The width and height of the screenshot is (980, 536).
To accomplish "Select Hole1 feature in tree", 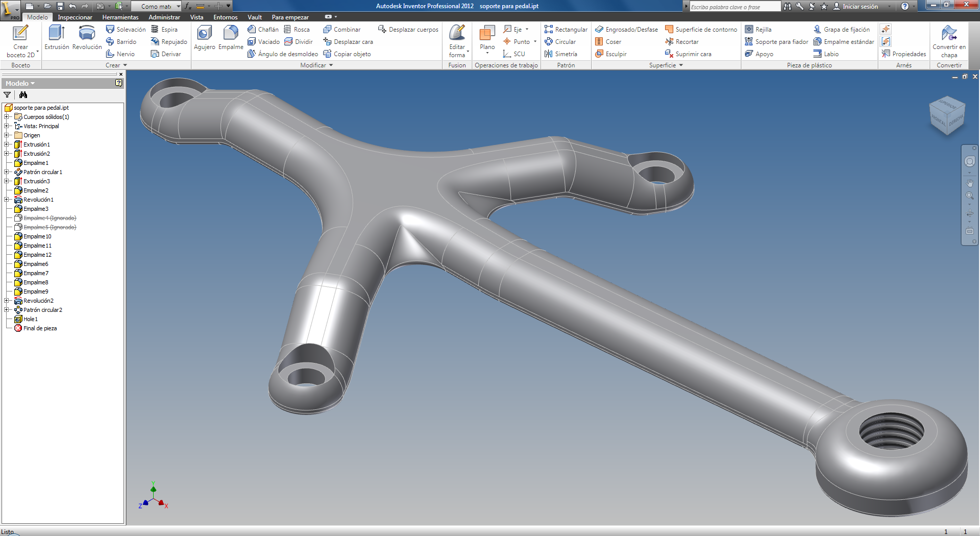I will [x=30, y=319].
